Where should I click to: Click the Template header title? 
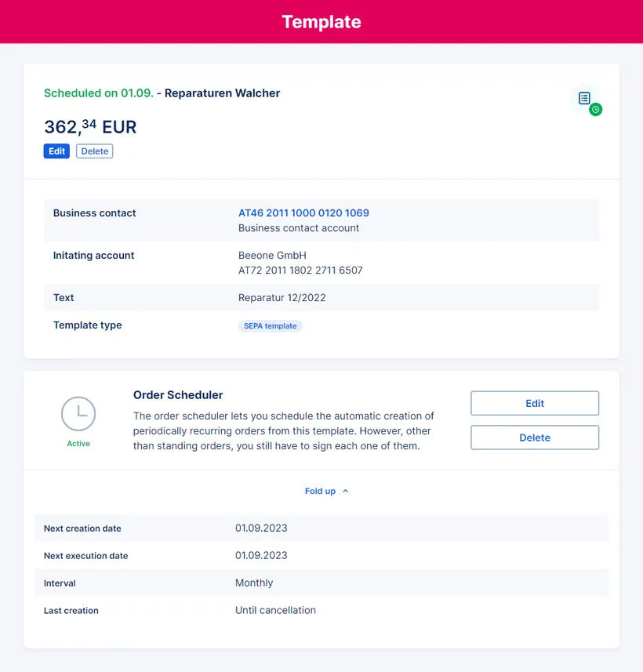(321, 22)
